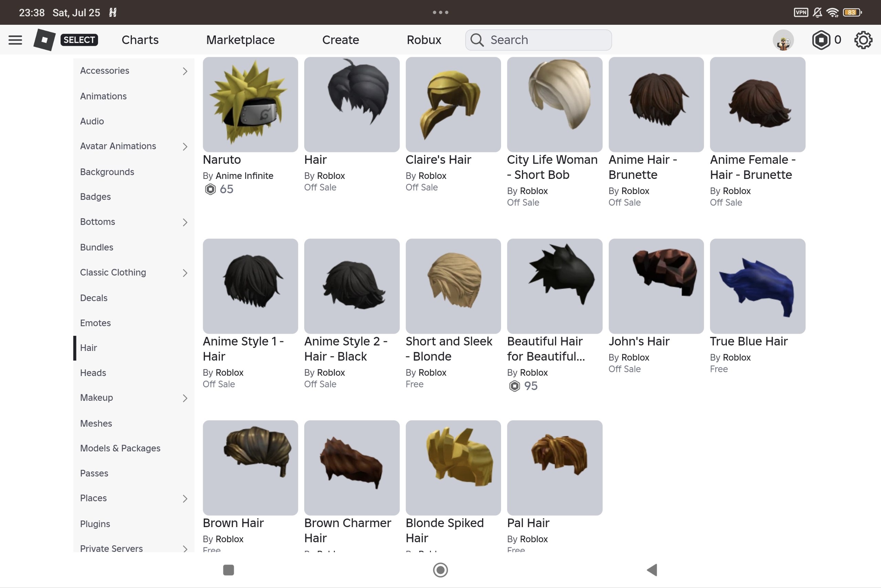Expand the Places category chevron
The image size is (881, 588).
click(185, 499)
